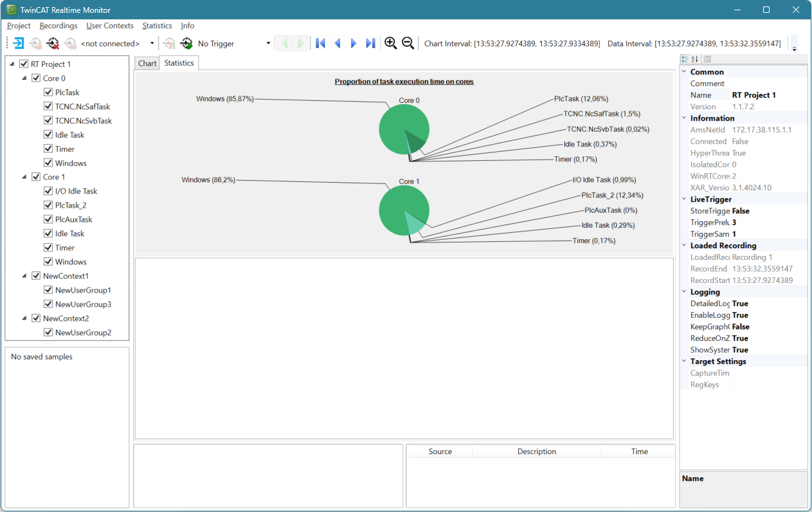Collapse the Target Settings property category
This screenshot has width=812, height=512.
[x=684, y=361]
